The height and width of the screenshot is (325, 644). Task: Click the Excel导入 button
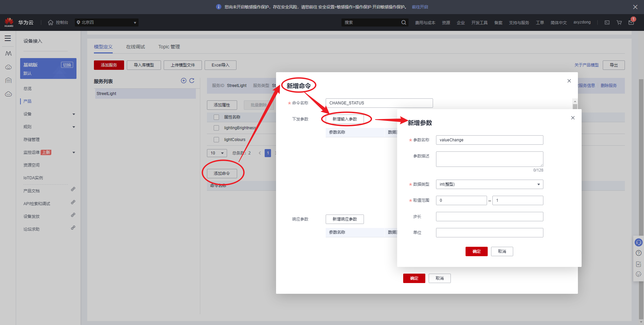click(x=220, y=65)
